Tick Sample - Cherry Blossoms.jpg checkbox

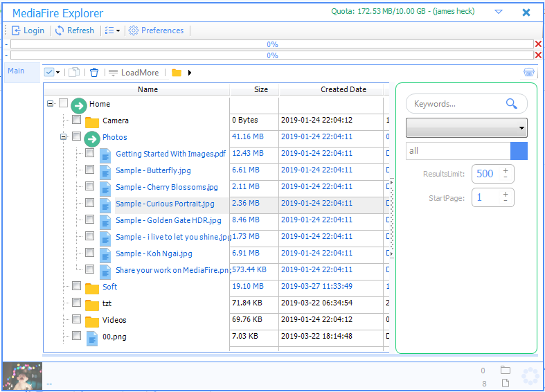click(89, 186)
